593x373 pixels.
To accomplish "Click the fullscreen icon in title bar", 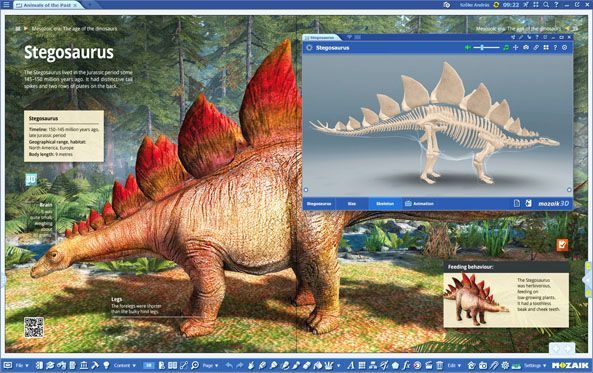I will coord(536,5).
